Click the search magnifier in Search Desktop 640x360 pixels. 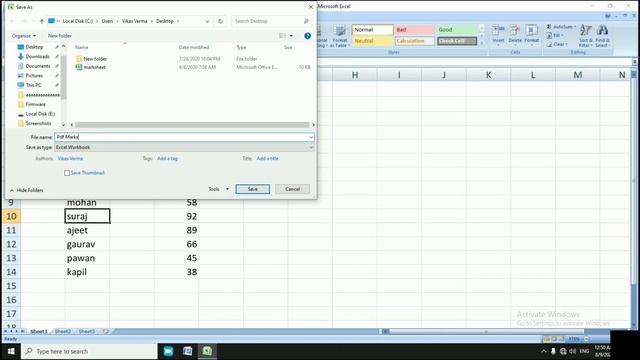tap(306, 21)
